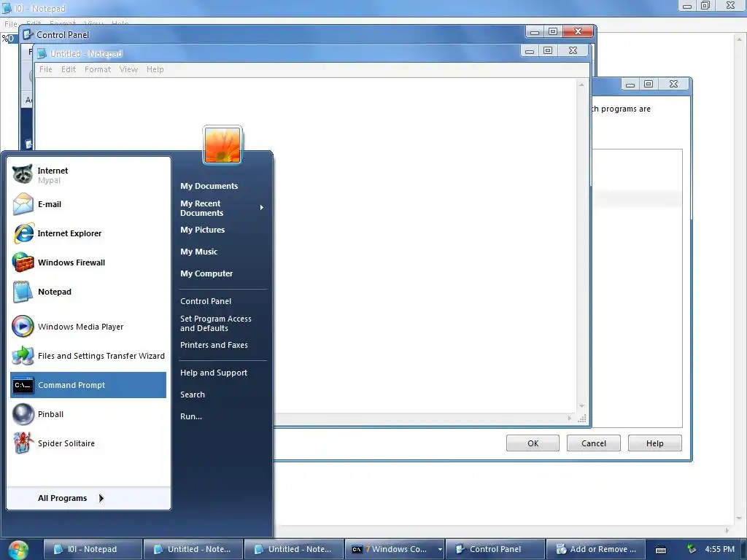747x560 pixels.
Task: Expand My Recent Documents submenu arrow
Action: click(x=262, y=208)
